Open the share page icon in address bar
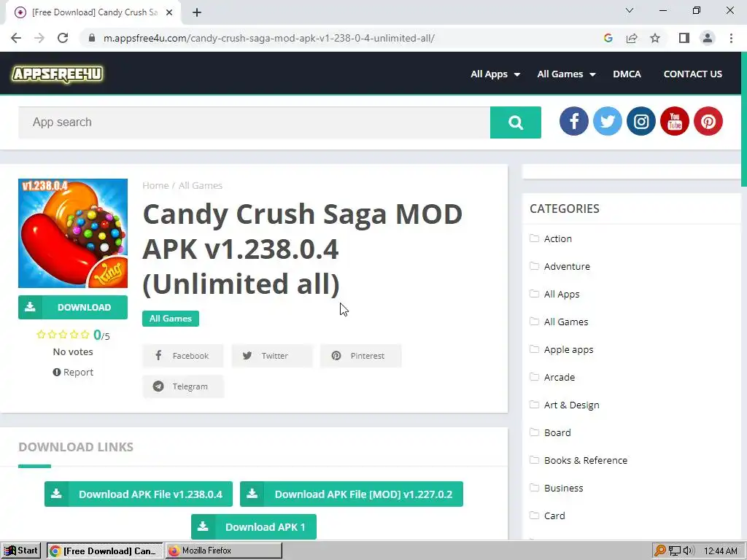747x560 pixels. point(632,38)
